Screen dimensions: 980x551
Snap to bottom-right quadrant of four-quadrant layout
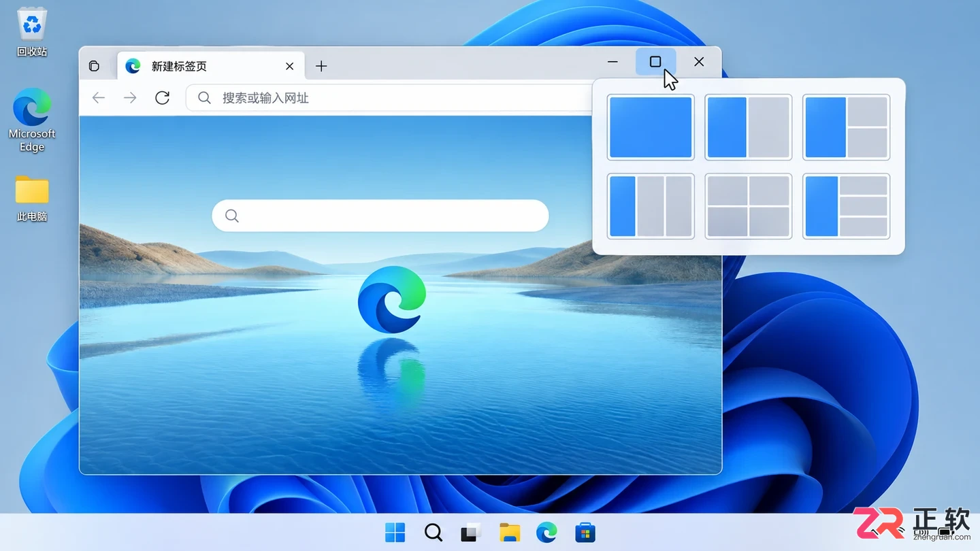click(x=770, y=222)
